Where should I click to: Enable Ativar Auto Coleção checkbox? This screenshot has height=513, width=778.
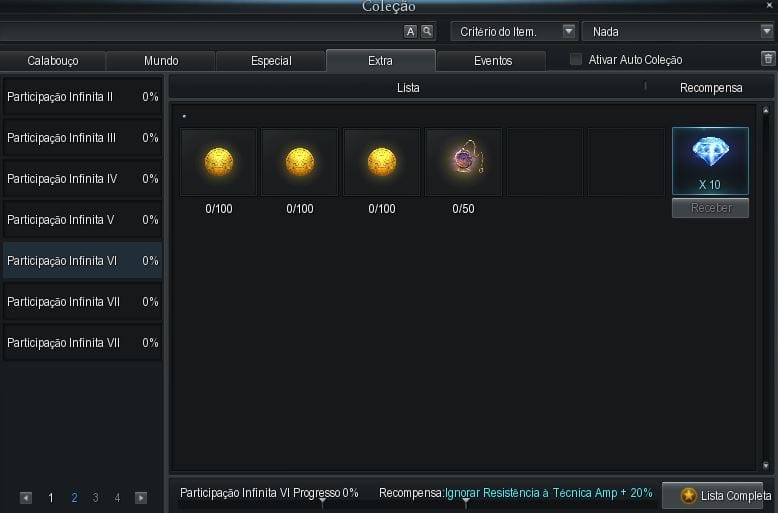576,60
